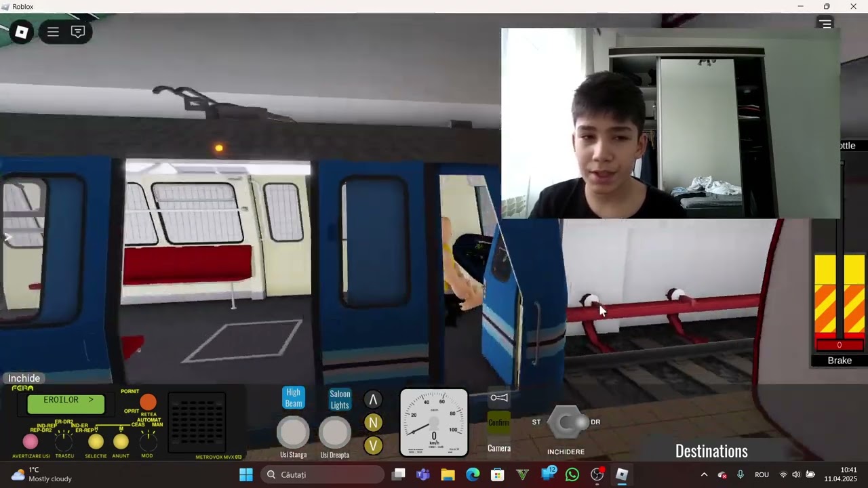Adjust the yellow-striped Brake lever bar
Screen dimensions: 868x488
840,293
